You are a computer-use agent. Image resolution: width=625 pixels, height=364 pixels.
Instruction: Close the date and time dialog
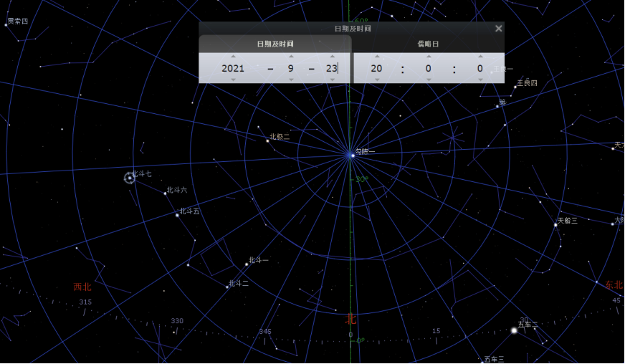click(498, 29)
